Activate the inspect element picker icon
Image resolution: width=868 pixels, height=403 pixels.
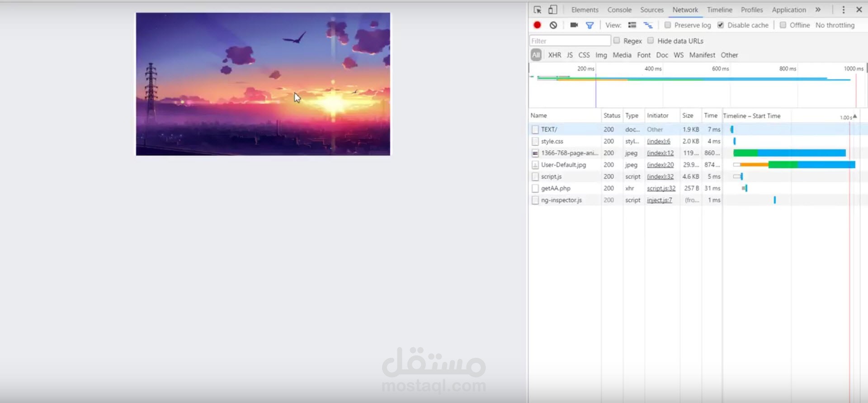click(x=537, y=10)
